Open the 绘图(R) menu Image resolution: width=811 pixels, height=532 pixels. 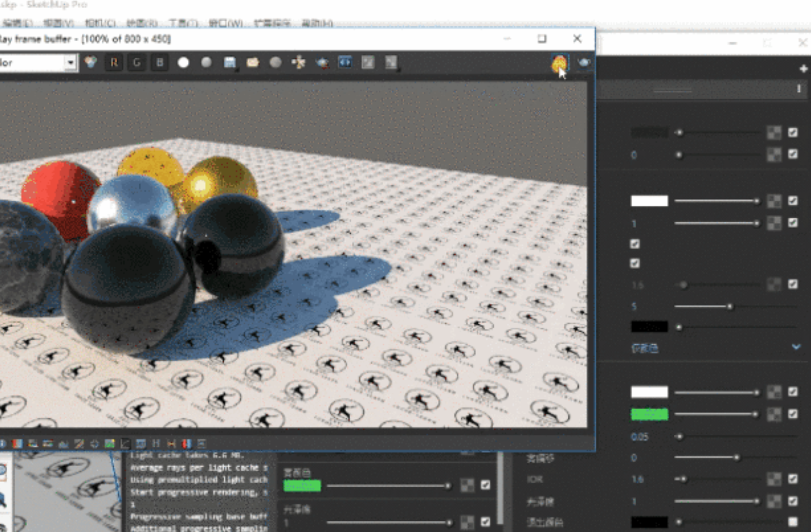click(x=142, y=23)
